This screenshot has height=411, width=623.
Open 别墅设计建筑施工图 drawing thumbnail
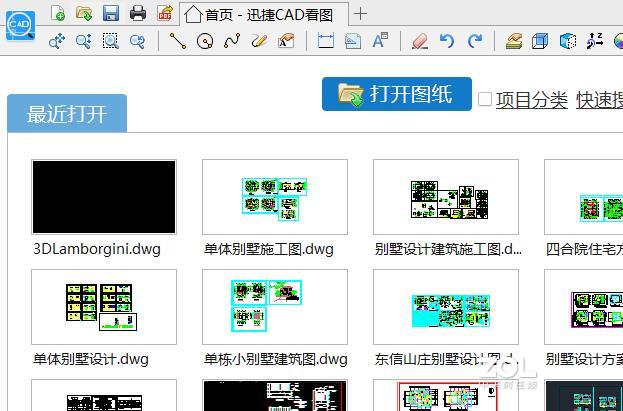coord(446,197)
